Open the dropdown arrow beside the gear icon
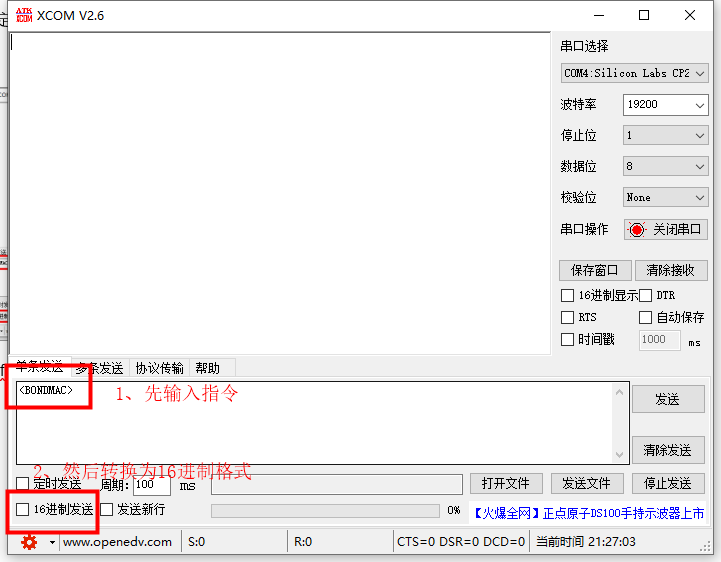This screenshot has height=562, width=721. [x=51, y=542]
